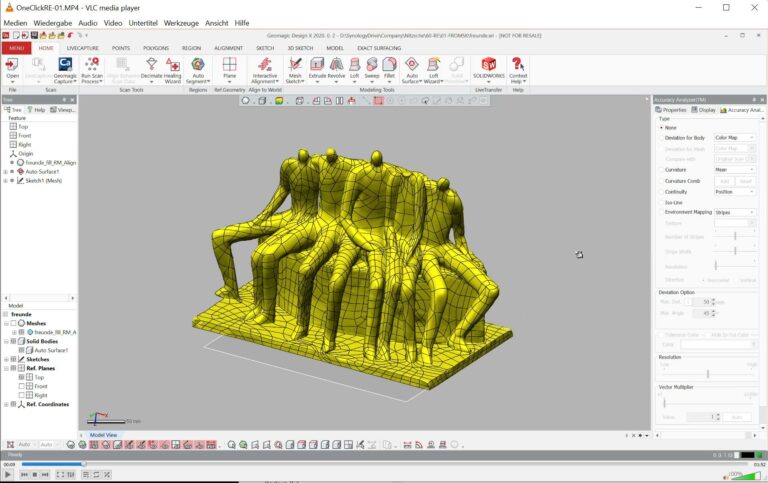The width and height of the screenshot is (768, 483).
Task: Expand the Auto Surface1 feature node
Action: point(5,172)
